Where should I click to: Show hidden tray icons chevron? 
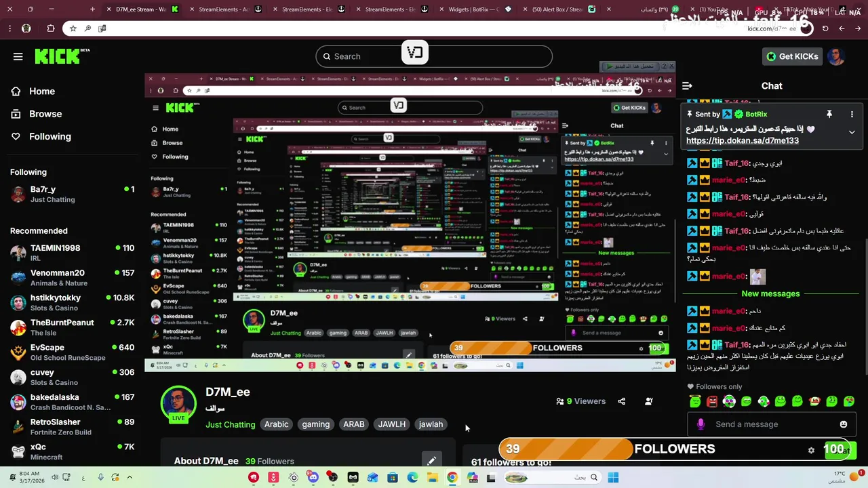130,477
